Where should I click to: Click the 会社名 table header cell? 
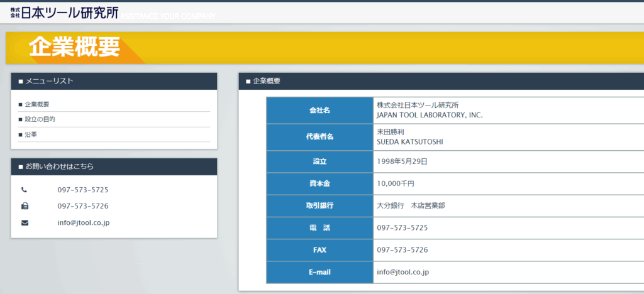[x=319, y=111]
